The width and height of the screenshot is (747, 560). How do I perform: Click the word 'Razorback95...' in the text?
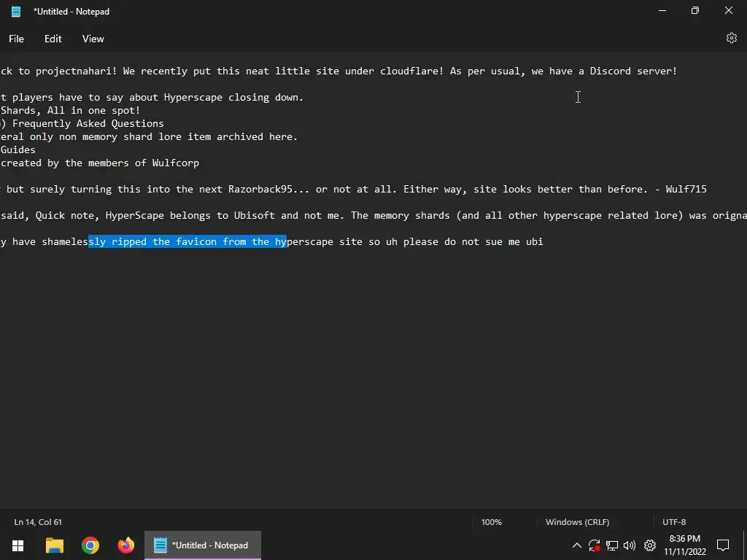click(268, 189)
